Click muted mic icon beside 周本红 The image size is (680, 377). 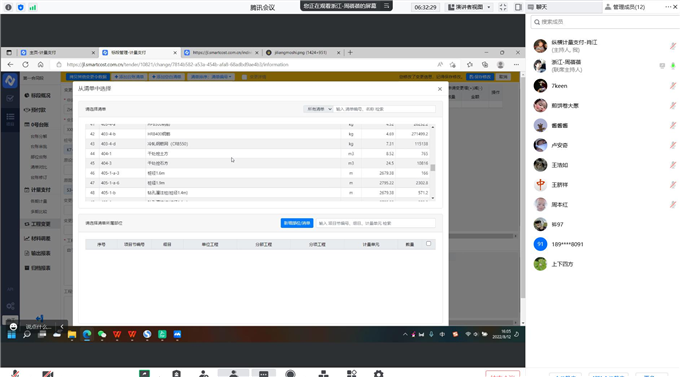point(673,204)
